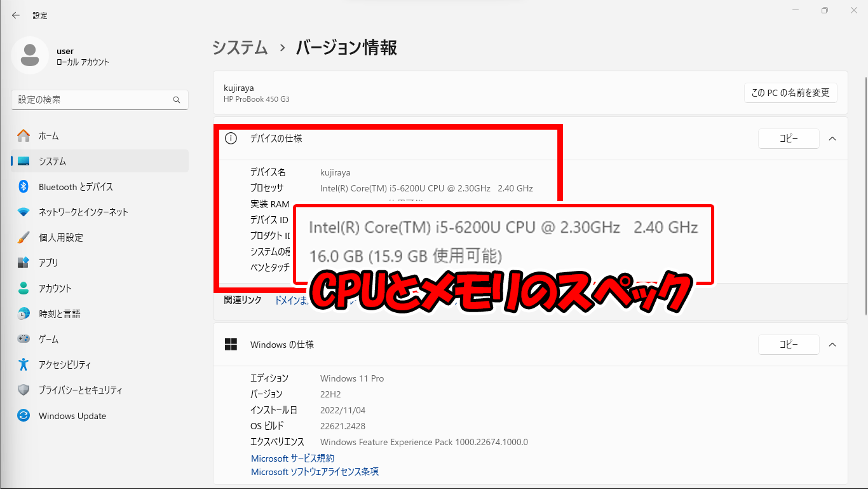Open Bluetooth and devices icon

point(24,187)
